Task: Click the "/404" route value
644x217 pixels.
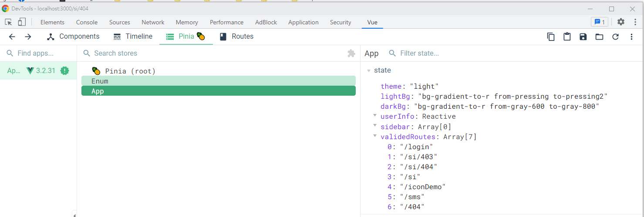Action: [x=412, y=207]
